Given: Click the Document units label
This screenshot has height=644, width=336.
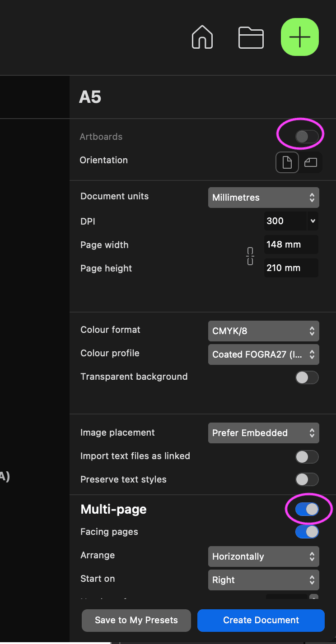Looking at the screenshot, I should 114,196.
